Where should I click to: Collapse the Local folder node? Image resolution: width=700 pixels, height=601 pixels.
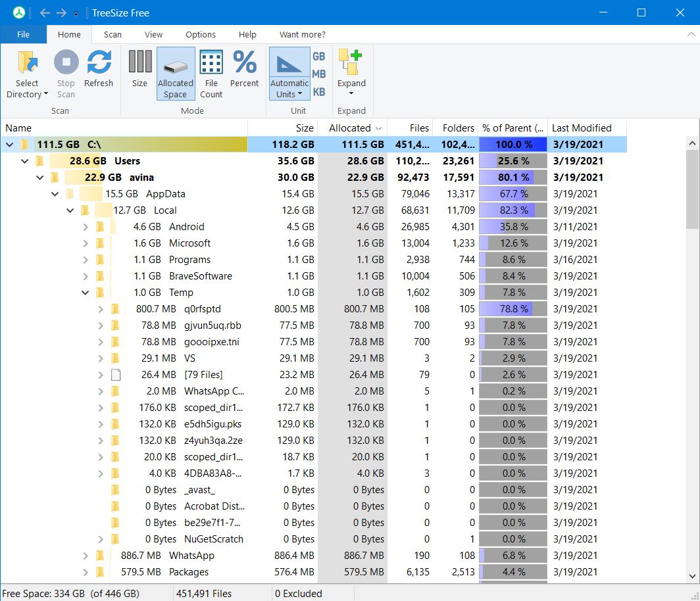[x=70, y=210]
